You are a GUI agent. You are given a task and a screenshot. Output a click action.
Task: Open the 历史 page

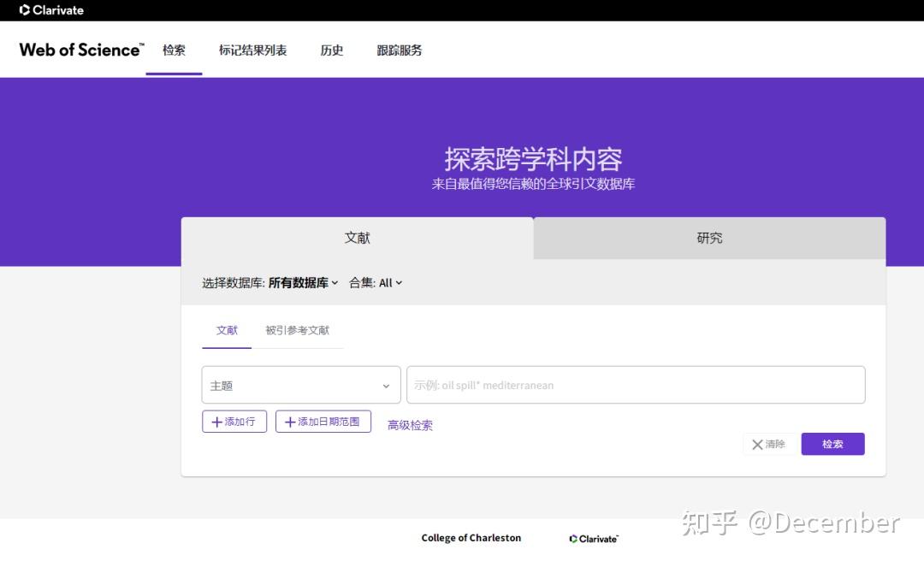331,50
